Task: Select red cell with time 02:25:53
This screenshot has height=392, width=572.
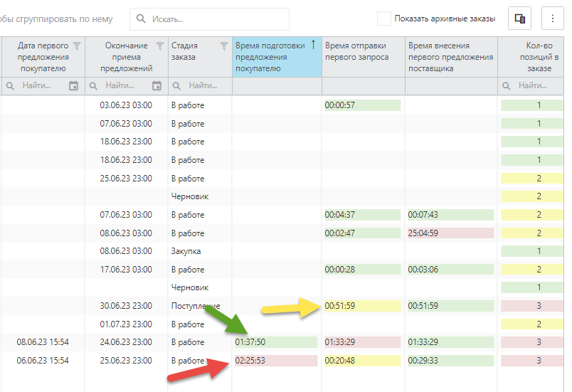Action: [x=276, y=361]
